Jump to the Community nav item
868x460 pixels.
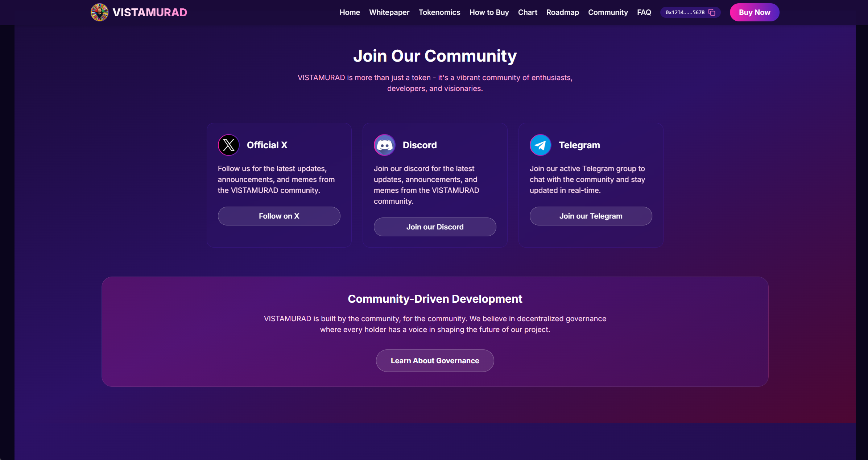[x=608, y=12]
